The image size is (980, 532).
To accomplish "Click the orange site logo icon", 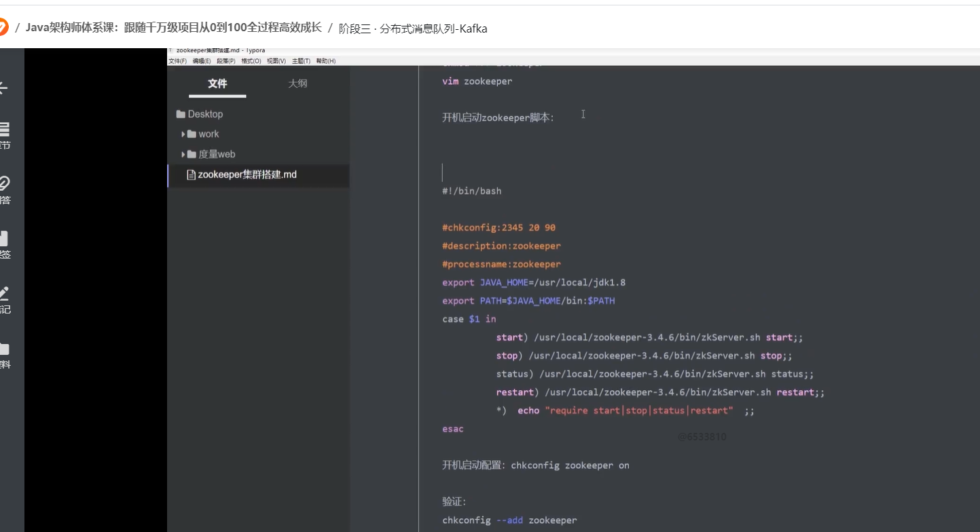I will coord(2,28).
